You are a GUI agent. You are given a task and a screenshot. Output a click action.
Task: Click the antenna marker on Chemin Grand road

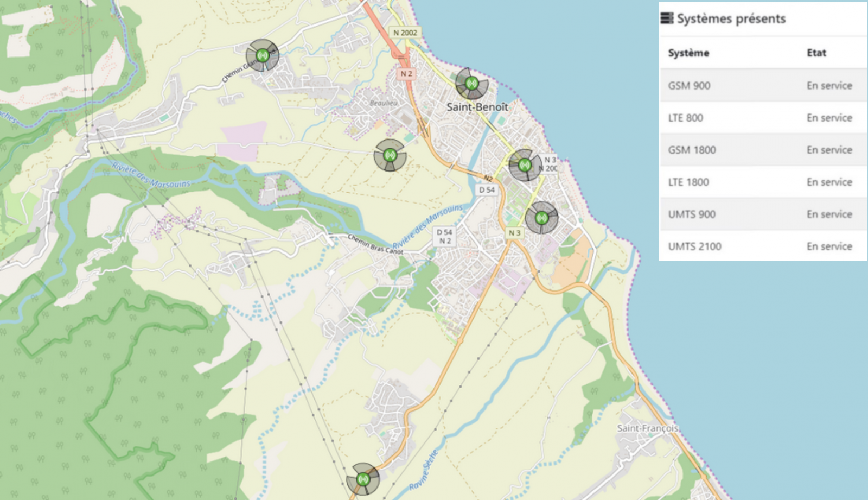point(263,55)
